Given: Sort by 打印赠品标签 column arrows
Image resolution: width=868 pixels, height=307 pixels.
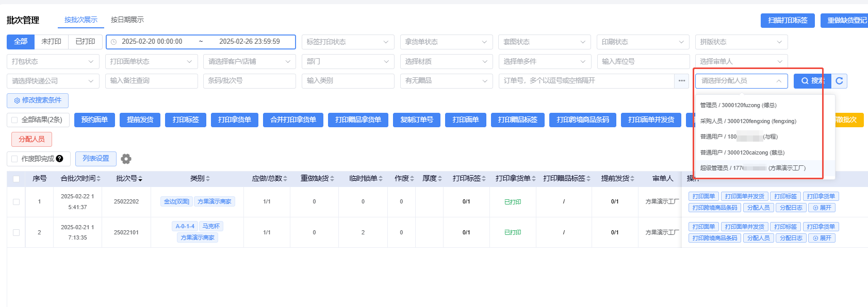Looking at the screenshot, I should tap(588, 179).
